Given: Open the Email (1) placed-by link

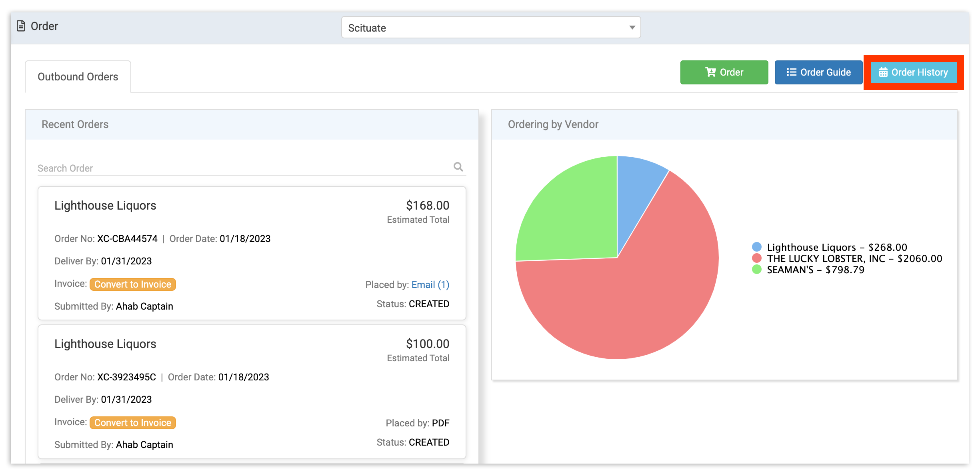Looking at the screenshot, I should point(430,285).
